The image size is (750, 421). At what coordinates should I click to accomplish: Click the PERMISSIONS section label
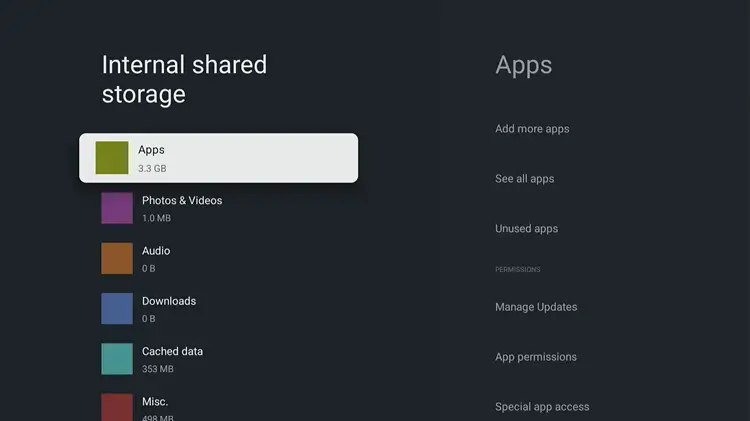pos(518,270)
